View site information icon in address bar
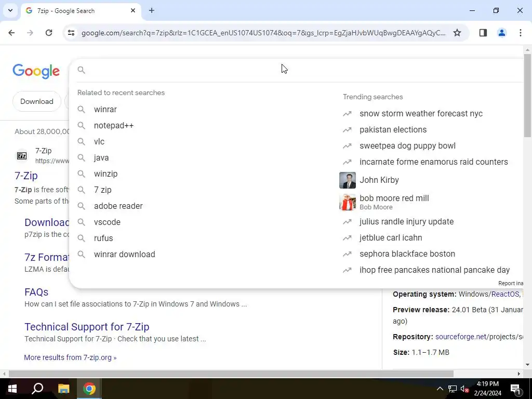Screen dimensions: 532x399 coord(71,33)
